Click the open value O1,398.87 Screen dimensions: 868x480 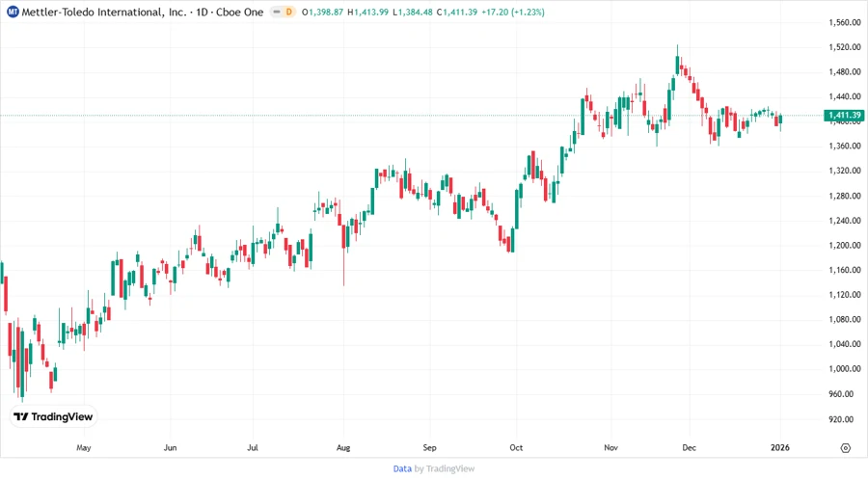click(323, 13)
